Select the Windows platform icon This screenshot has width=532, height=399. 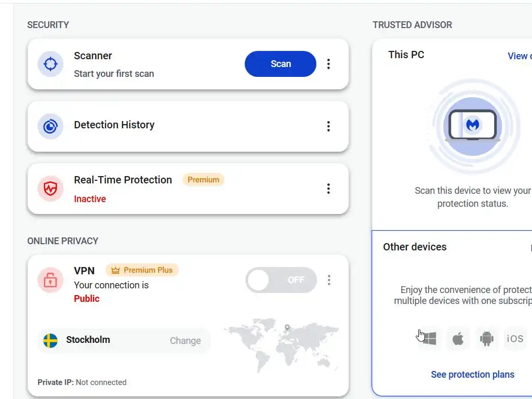(429, 339)
